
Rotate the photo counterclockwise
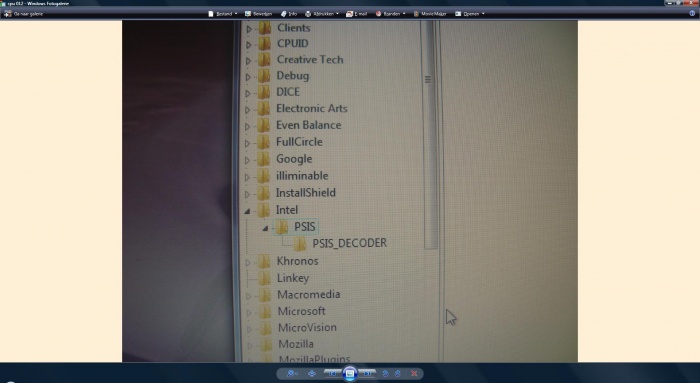[x=385, y=374]
